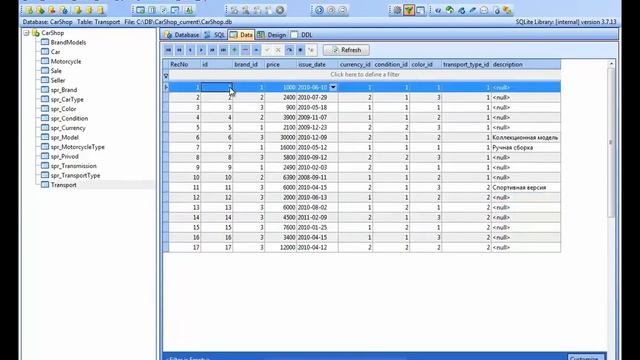Open the spr_Privod table
Viewport: 640px width, 360px height.
click(64, 156)
